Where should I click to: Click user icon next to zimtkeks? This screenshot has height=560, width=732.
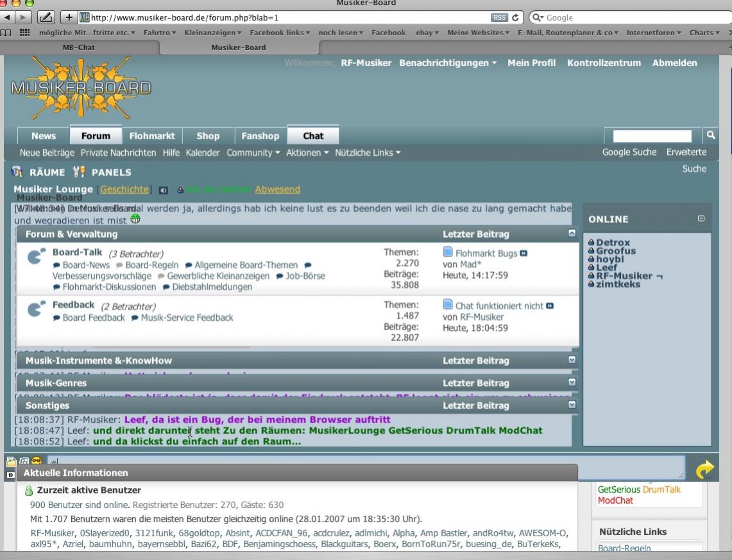(591, 284)
